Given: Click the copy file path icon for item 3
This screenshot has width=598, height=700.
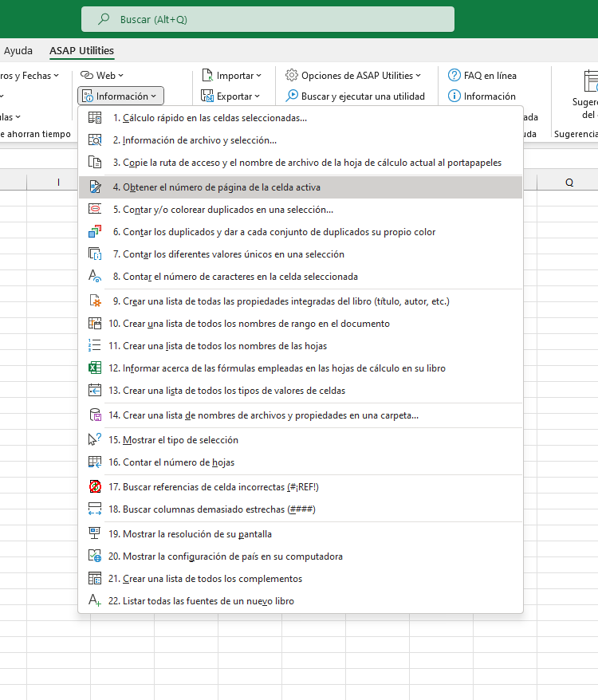Looking at the screenshot, I should [x=95, y=163].
